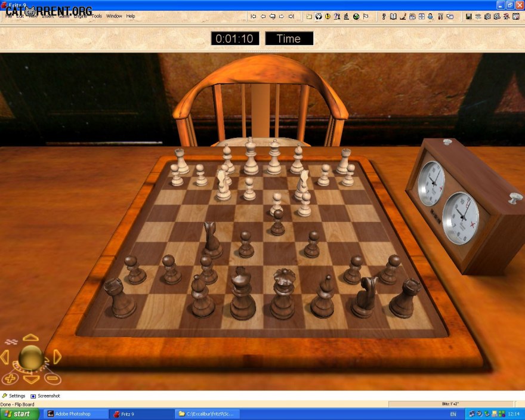Save the game with floppy disk icon
Image resolution: width=525 pixels, height=420 pixels.
(469, 16)
